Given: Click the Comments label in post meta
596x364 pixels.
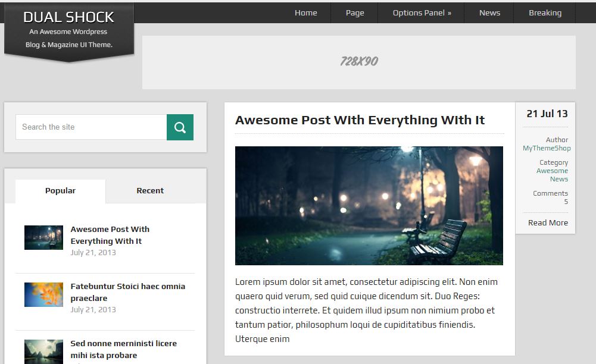Looking at the screenshot, I should (x=550, y=193).
